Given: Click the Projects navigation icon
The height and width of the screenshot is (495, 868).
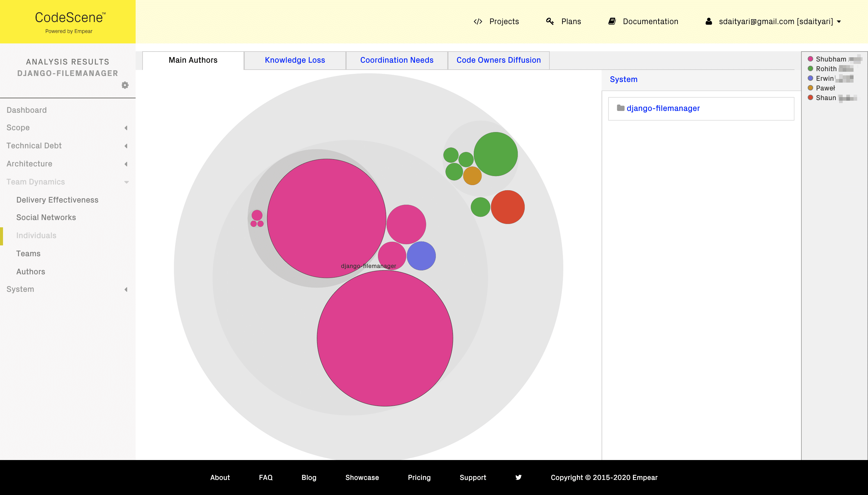Looking at the screenshot, I should point(477,21).
